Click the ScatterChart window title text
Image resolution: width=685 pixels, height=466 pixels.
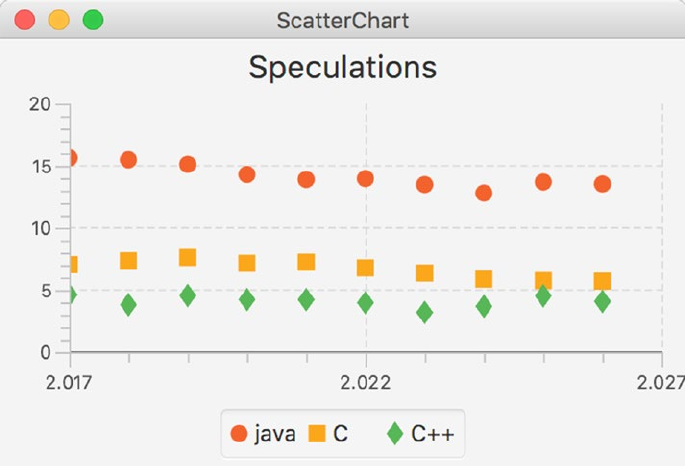click(342, 20)
